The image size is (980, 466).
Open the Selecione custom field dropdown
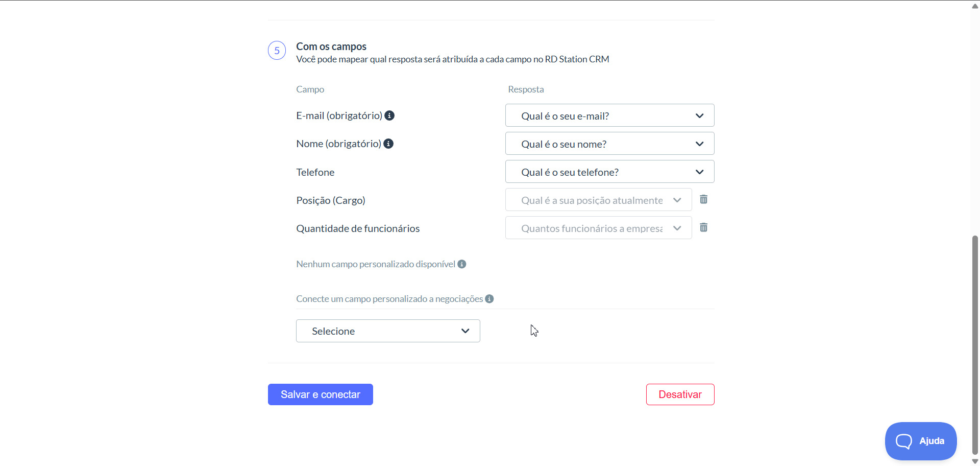pos(388,331)
